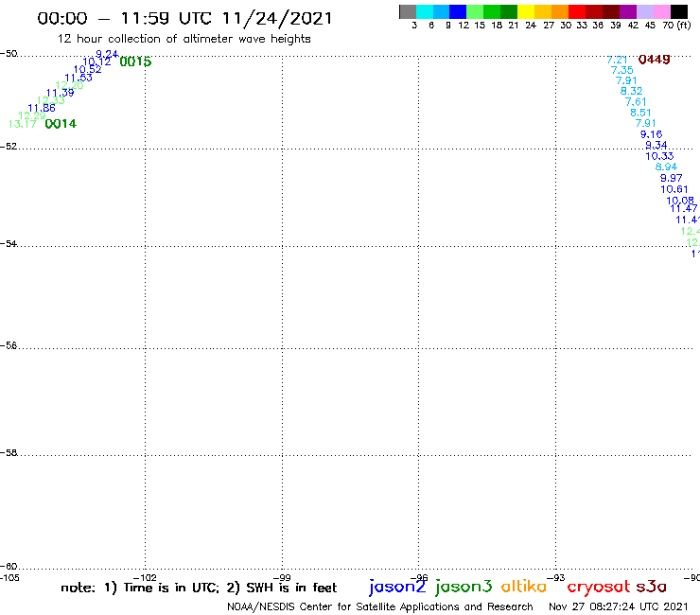Click the 10.52 wave height value
This screenshot has width=700, height=615.
pyautogui.click(x=87, y=69)
